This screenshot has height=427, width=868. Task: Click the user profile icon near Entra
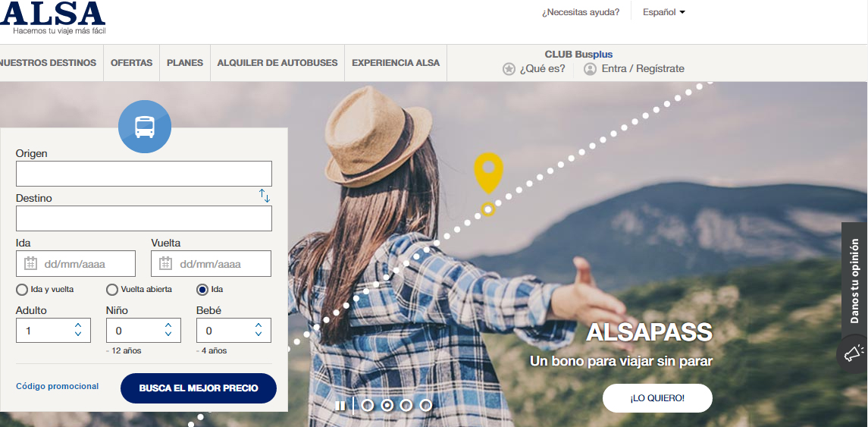click(x=590, y=69)
